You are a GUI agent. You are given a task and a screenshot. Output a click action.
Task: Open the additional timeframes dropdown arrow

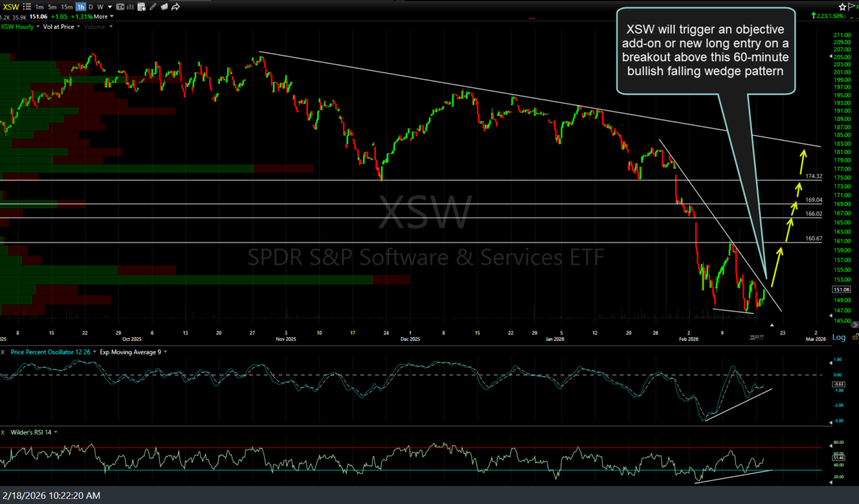110,6
